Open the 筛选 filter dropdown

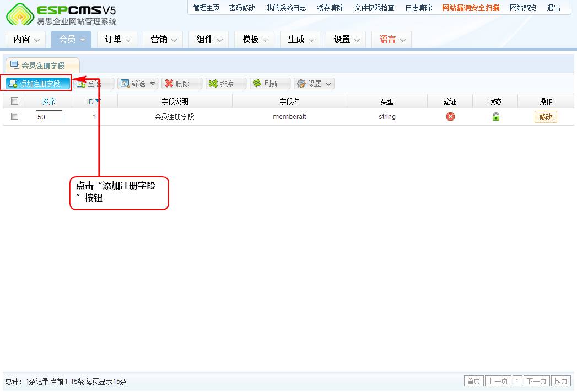138,84
